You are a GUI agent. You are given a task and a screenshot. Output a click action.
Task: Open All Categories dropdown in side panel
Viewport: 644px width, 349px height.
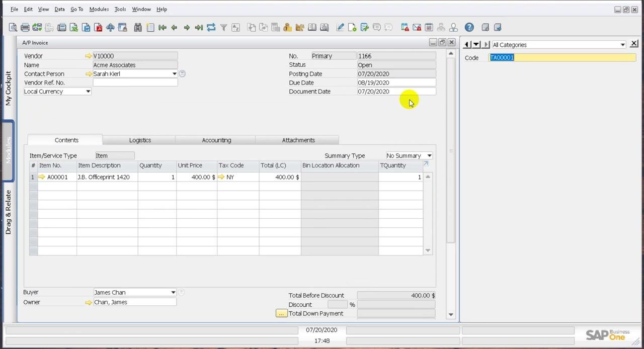click(622, 45)
